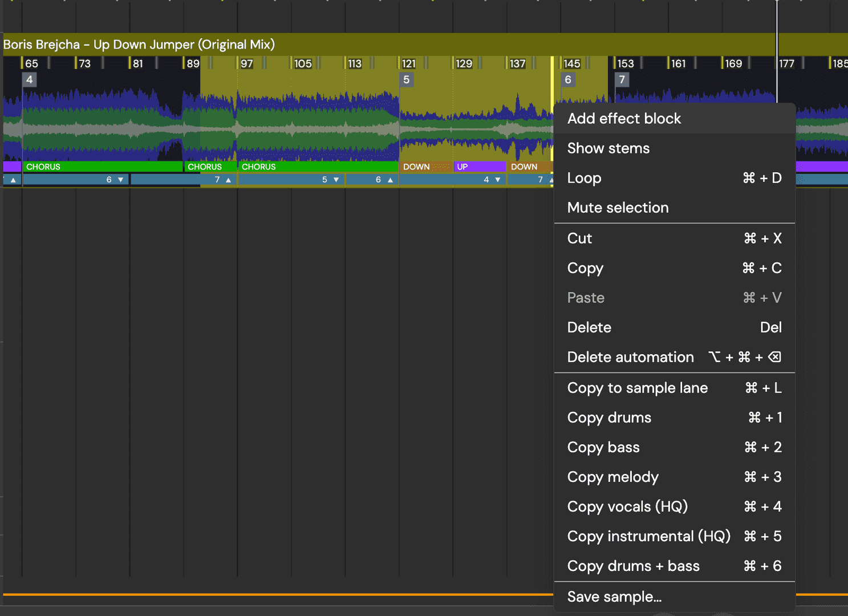Viewport: 848px width, 616px height.
Task: Choose Copy instrumental (HQ)
Action: tap(674, 536)
